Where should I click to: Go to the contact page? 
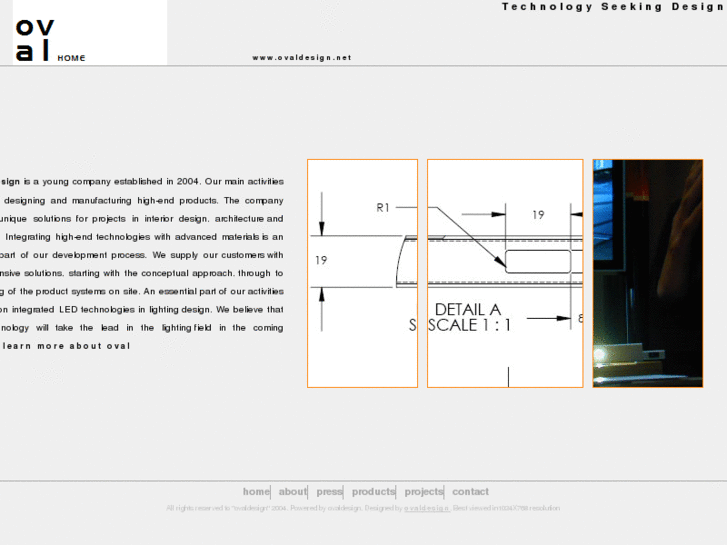[x=470, y=492]
